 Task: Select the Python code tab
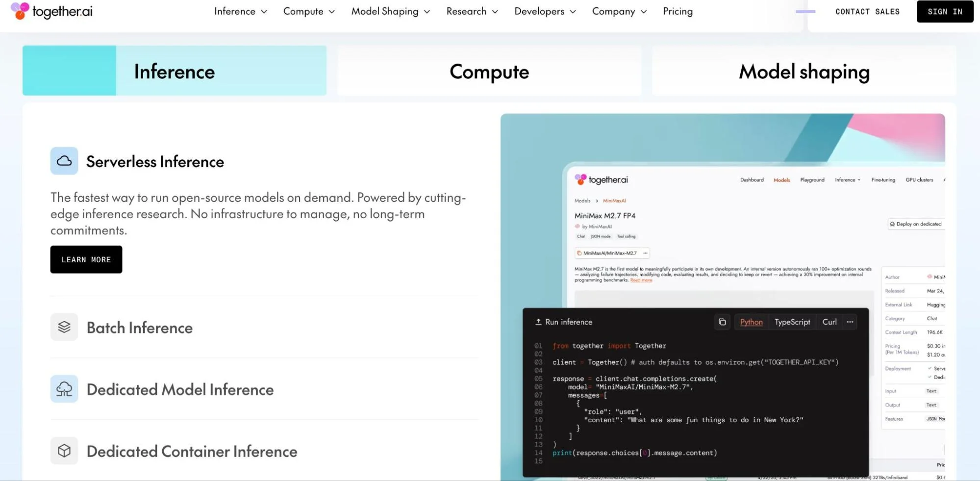(751, 322)
